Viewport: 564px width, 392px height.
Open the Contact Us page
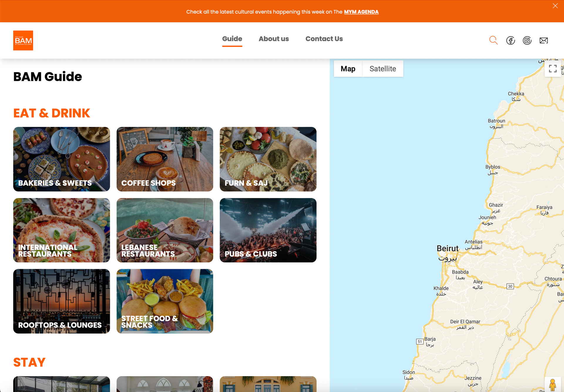click(324, 38)
